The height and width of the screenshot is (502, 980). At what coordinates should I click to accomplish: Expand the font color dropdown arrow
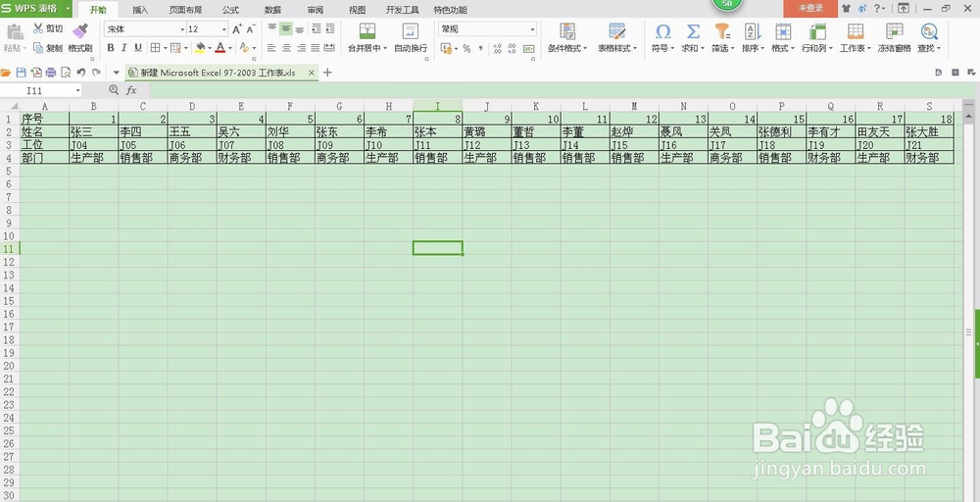coord(230,48)
